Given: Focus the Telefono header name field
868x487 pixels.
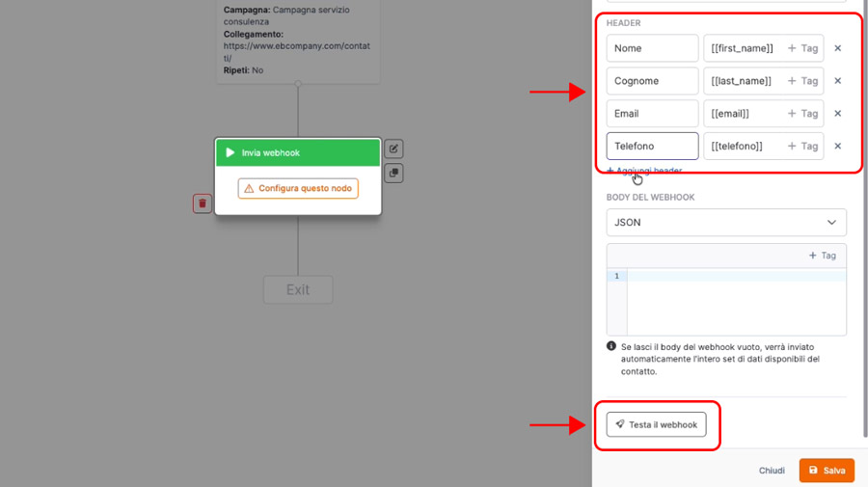Looking at the screenshot, I should (x=652, y=146).
